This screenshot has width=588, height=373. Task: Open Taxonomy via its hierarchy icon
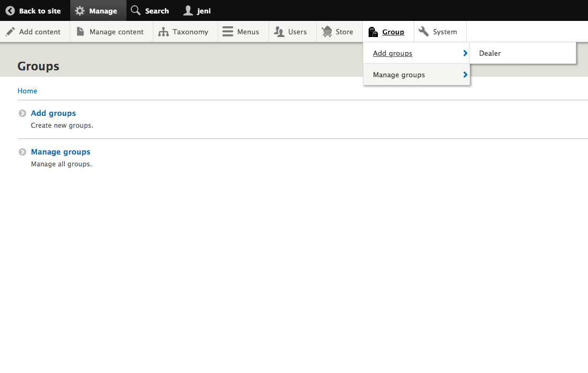[x=164, y=32]
